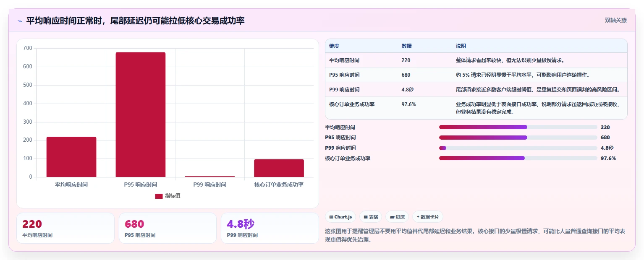The image size is (644, 260).
Task: Click the 平均响应时间 bar in the chart
Action: [x=71, y=157]
